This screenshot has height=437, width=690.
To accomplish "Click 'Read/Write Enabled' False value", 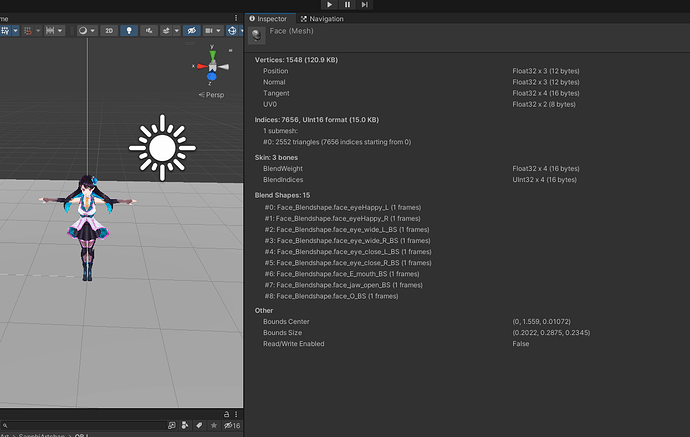I will pyautogui.click(x=521, y=344).
